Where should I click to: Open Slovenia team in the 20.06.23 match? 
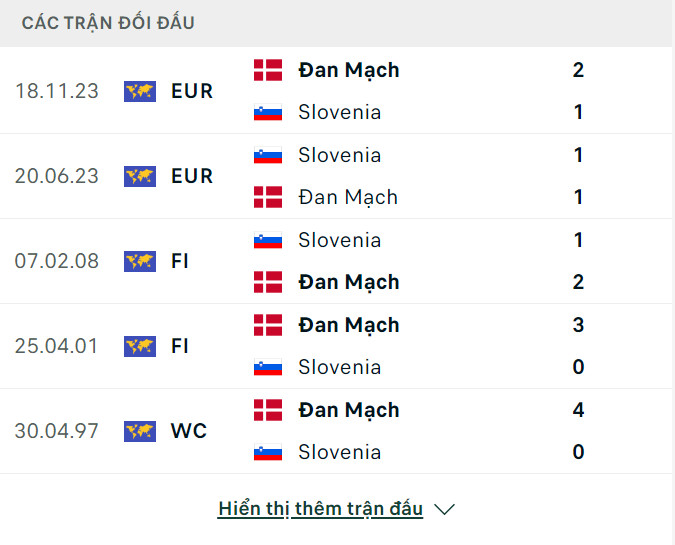coord(339,155)
